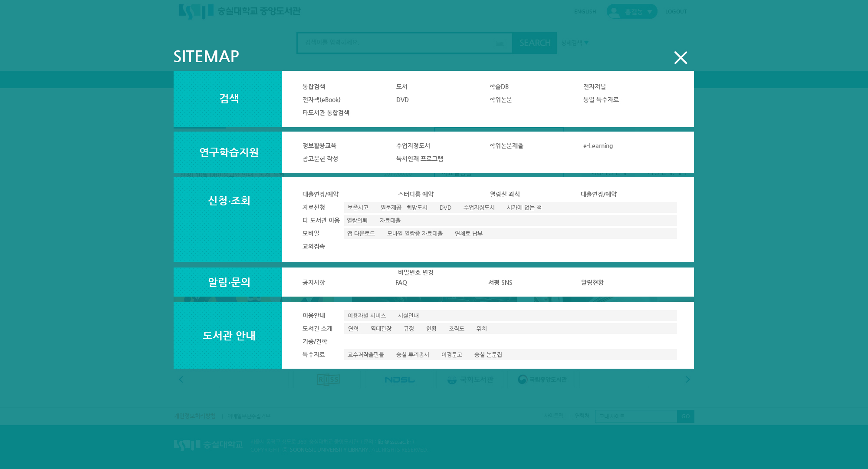868x469 pixels.
Task: Go to previous banner with left arrow
Action: tap(181, 380)
